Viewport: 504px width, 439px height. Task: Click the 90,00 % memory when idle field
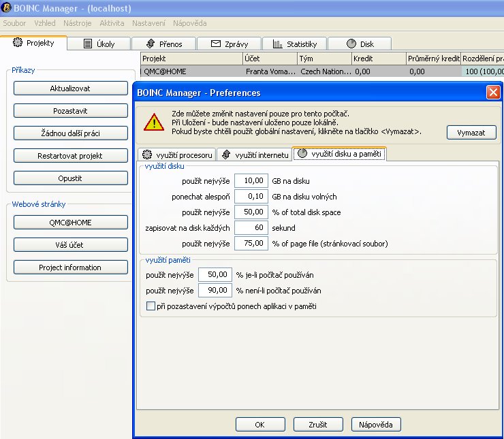point(215,291)
